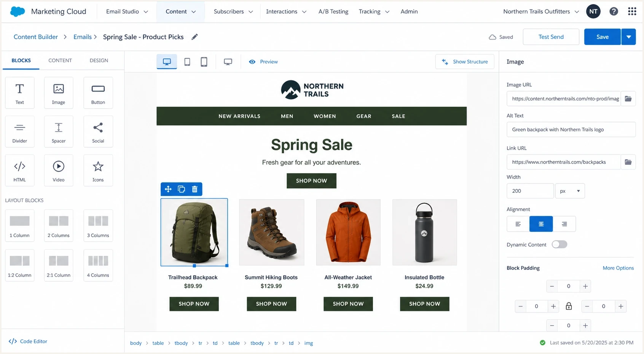Click the Width value field
The height and width of the screenshot is (354, 644).
pos(530,191)
